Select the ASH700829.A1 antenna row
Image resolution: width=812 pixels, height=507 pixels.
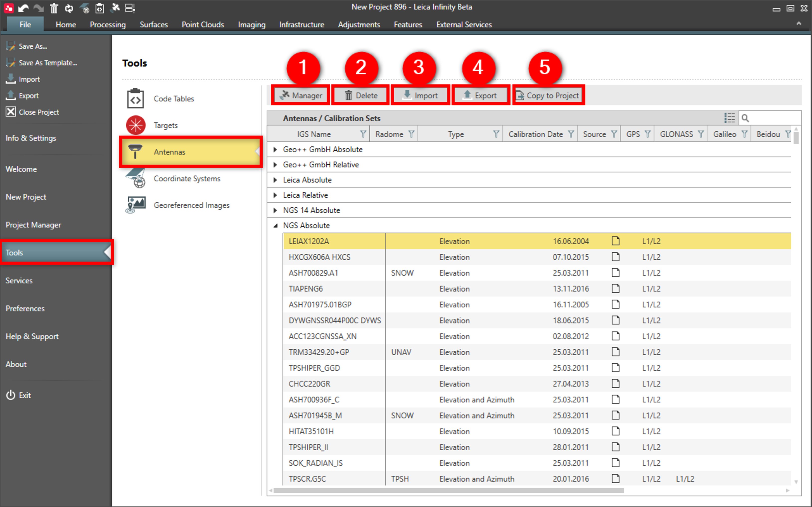pyautogui.click(x=537, y=273)
